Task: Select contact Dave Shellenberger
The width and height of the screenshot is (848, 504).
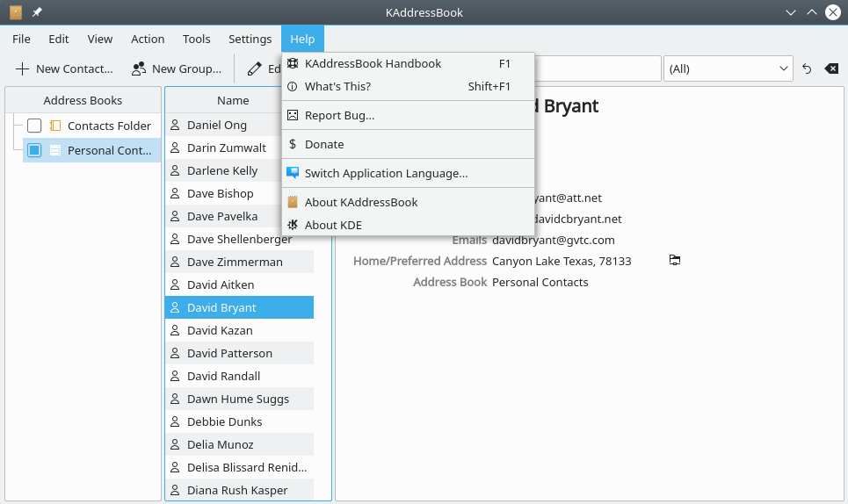Action: (240, 239)
